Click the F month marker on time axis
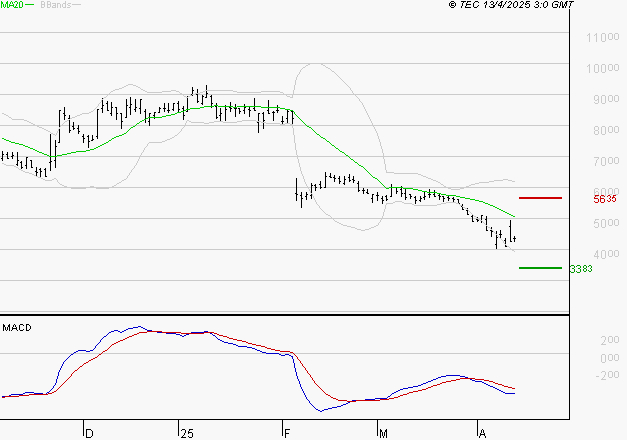The image size is (627, 440). pyautogui.click(x=286, y=434)
